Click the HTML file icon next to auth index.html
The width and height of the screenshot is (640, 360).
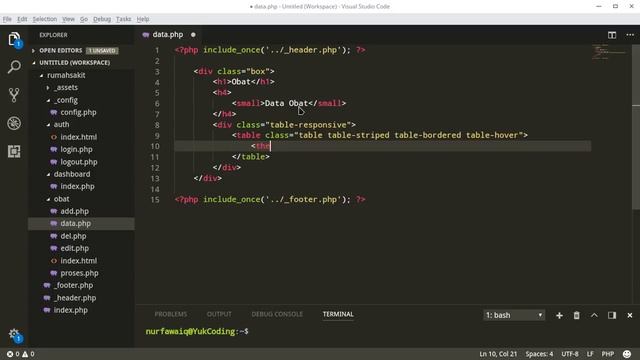53,137
